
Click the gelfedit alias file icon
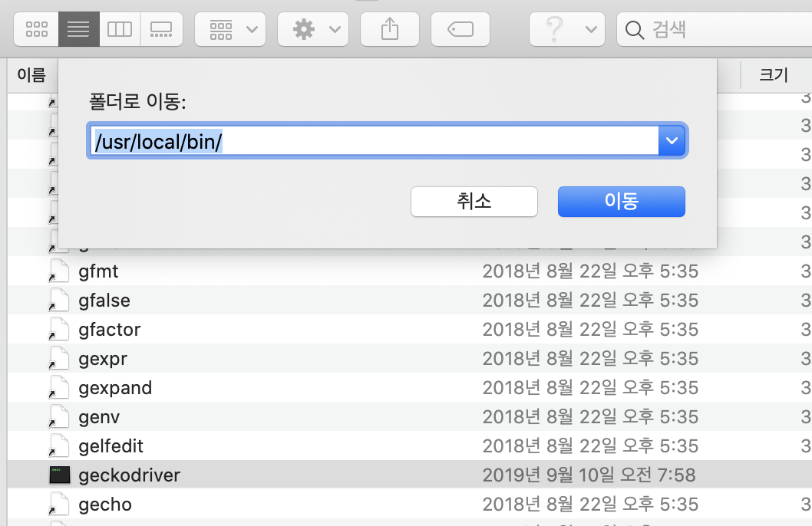[x=59, y=445]
